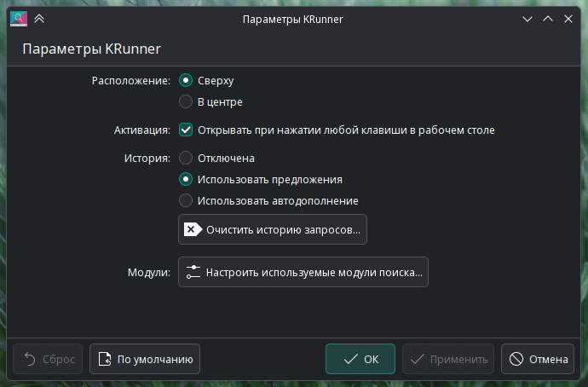588x387 pixels.
Task: Minimize the KRunner settings window
Action: (527, 19)
